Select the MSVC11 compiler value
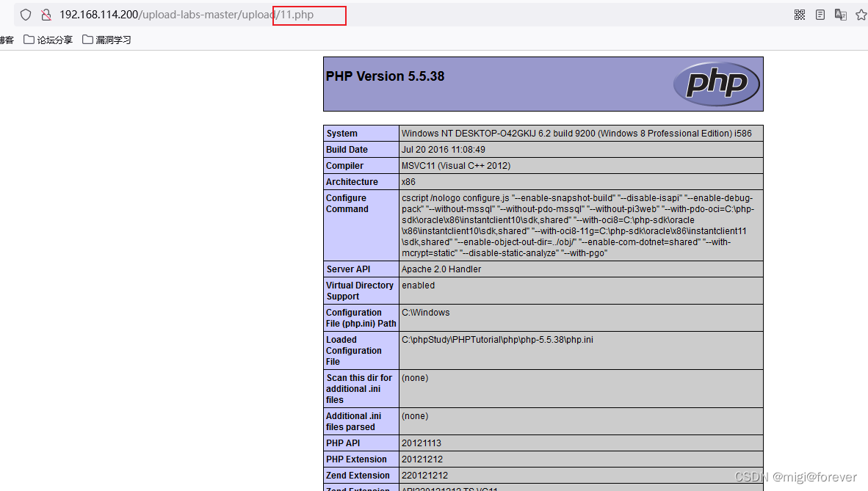 (456, 166)
